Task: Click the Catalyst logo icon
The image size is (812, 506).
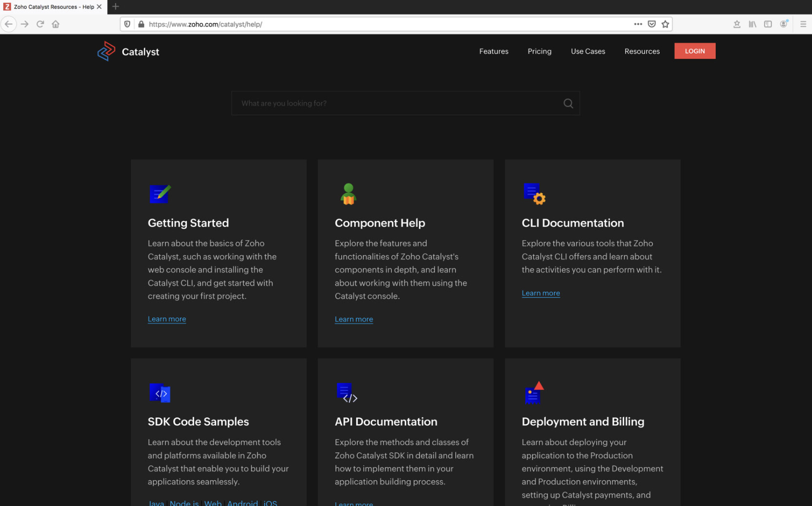Action: (x=107, y=51)
